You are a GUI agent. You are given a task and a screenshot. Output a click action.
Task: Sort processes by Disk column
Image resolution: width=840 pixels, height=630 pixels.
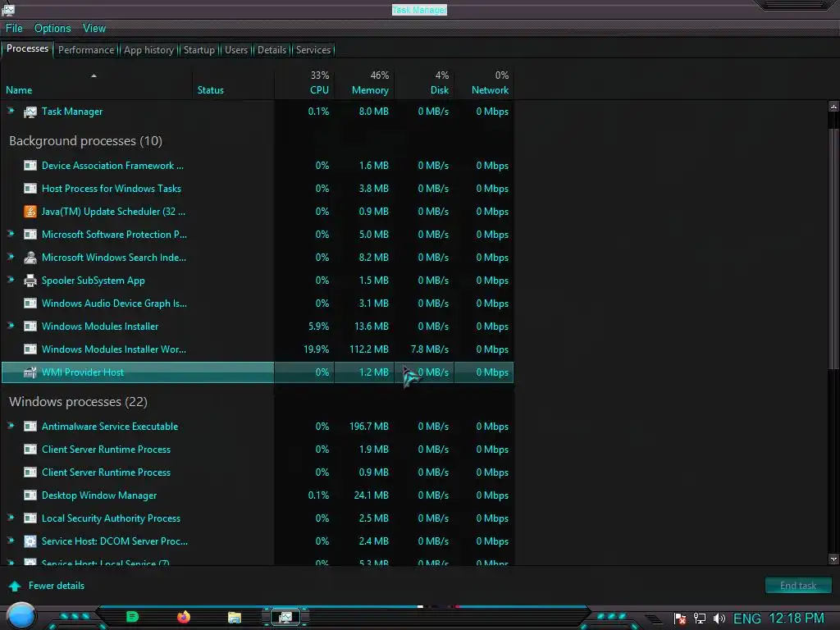click(x=424, y=83)
